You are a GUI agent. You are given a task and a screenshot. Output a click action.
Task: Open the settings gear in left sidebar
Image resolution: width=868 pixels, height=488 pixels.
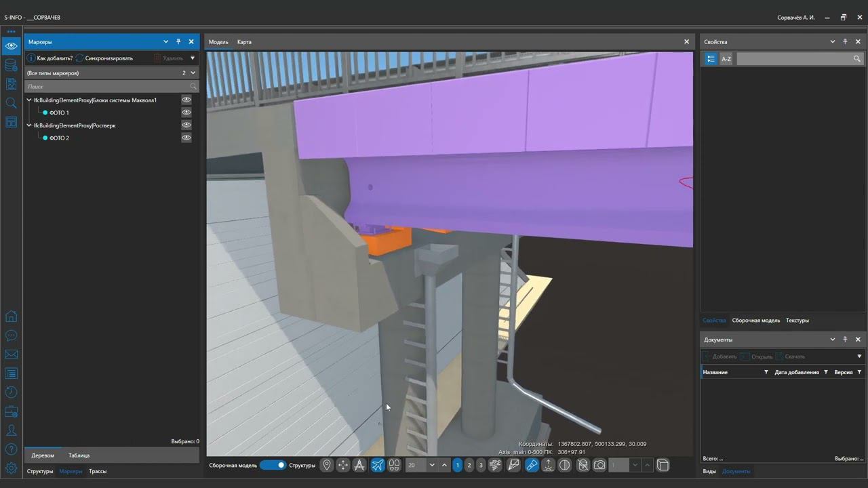(11, 468)
